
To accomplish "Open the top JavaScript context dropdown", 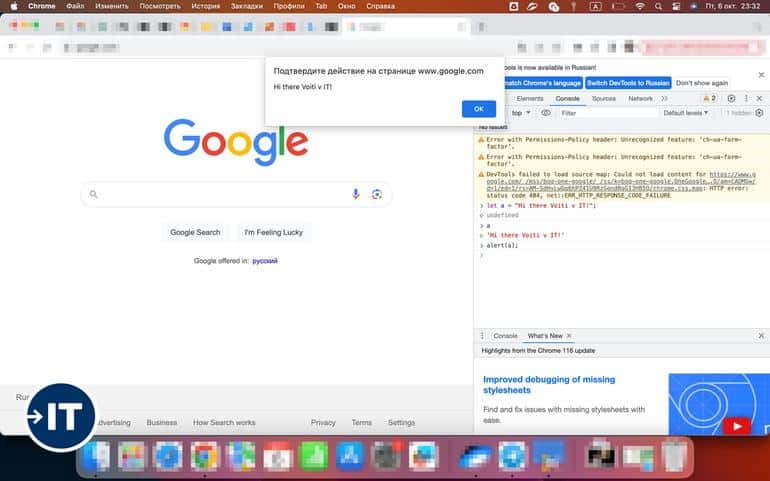I will pos(521,113).
